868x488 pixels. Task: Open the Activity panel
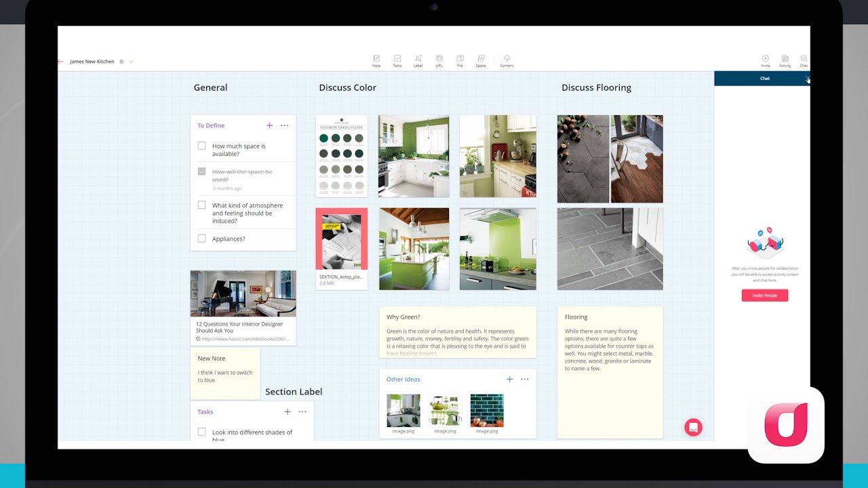coord(785,61)
